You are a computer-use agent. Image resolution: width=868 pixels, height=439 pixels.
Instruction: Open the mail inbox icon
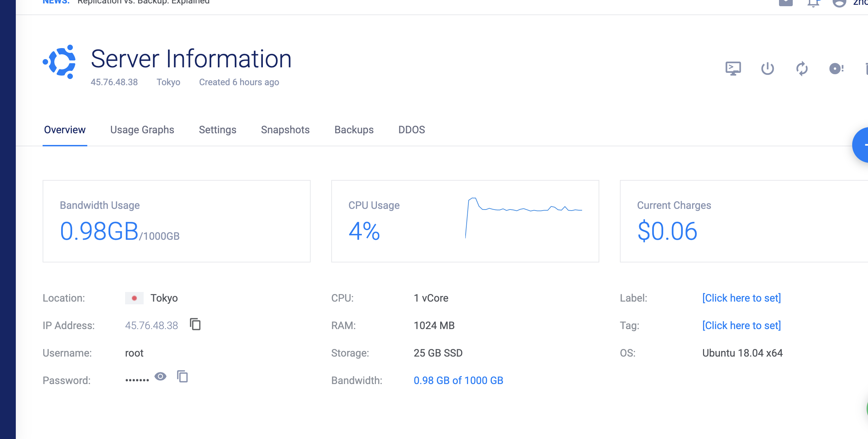(x=786, y=3)
